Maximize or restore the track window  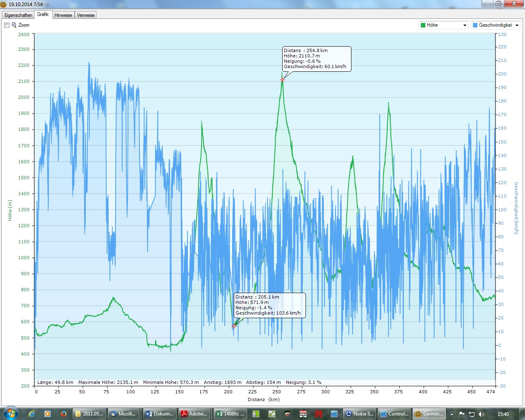(x=498, y=4)
